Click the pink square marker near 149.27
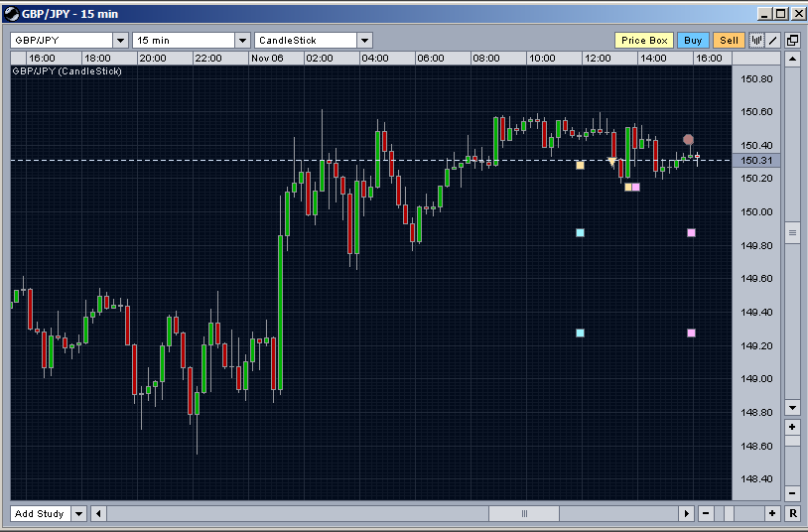Screen dimensions: 808x532 pos(692,333)
